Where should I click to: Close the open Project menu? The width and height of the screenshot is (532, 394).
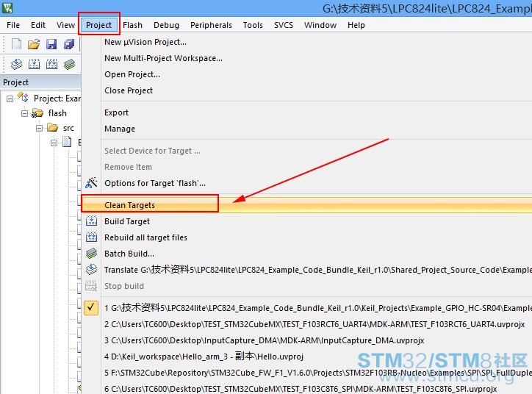coord(98,25)
